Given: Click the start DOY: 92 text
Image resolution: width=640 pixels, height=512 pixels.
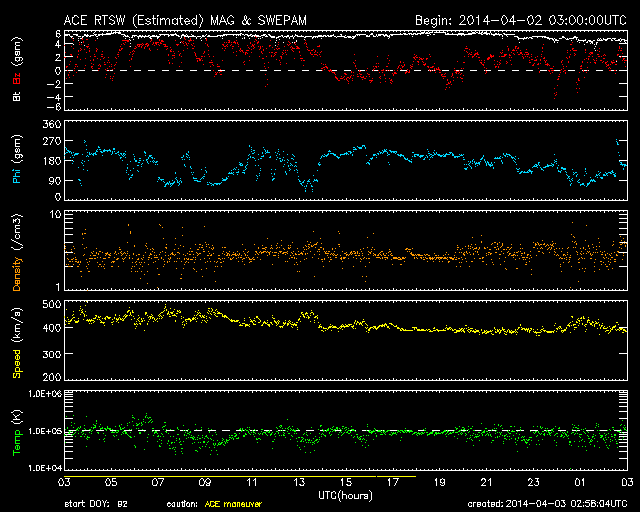Looking at the screenshot, I should [x=96, y=504].
